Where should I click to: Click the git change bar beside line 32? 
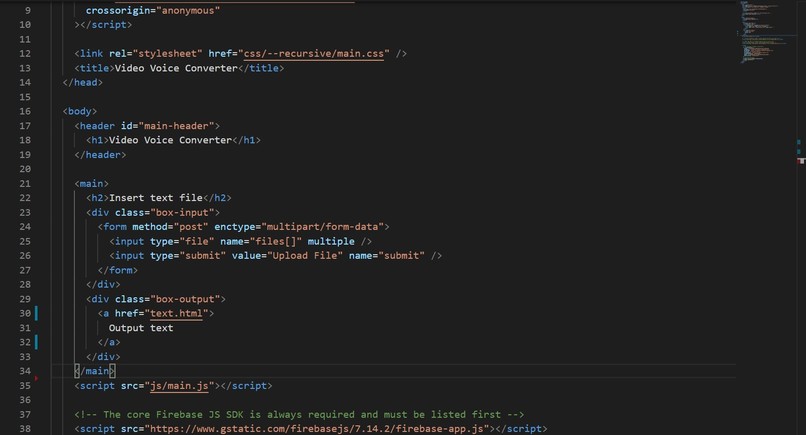[x=36, y=342]
